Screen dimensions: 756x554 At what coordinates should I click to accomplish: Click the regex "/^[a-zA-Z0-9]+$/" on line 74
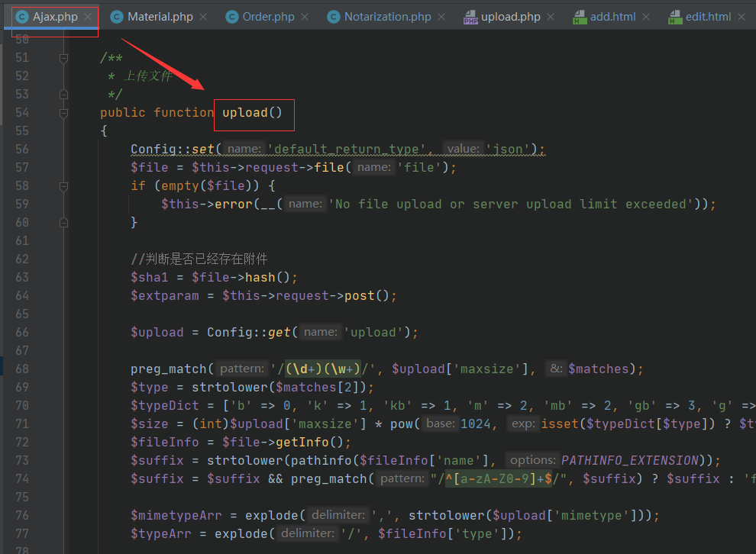499,479
